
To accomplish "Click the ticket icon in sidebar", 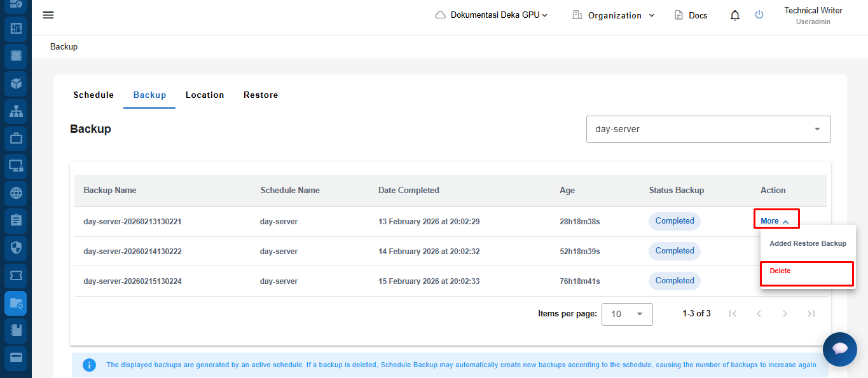I will click(16, 276).
